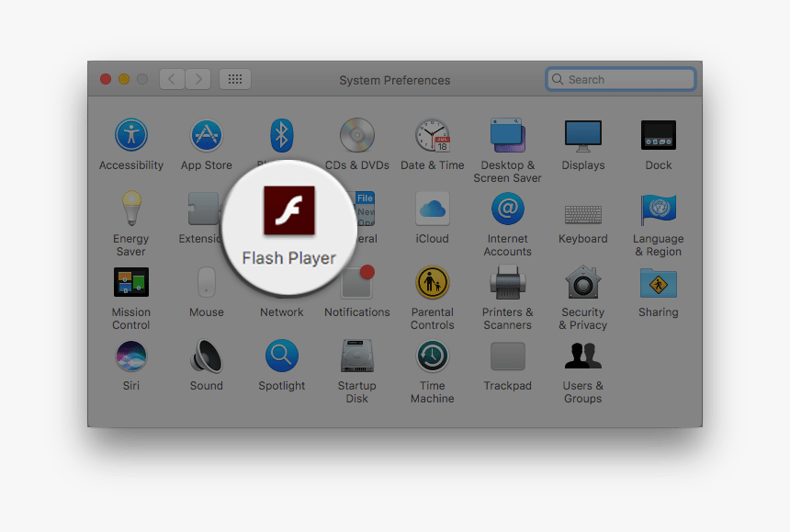This screenshot has width=790, height=532.
Task: Click the show-all preferences grid button
Action: (x=234, y=79)
